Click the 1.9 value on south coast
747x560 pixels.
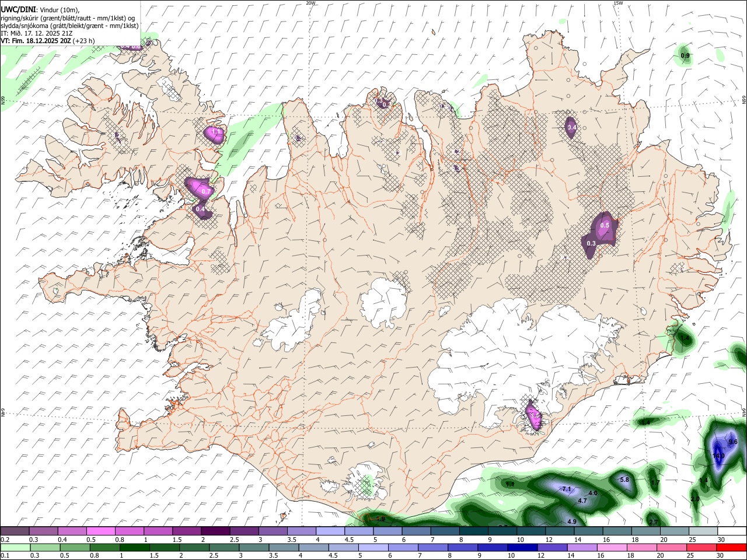(x=381, y=519)
